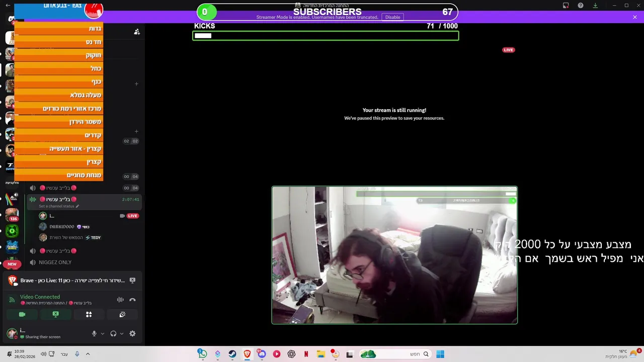
Task: Open File Explorer folder in taskbar
Action: pyautogui.click(x=320, y=354)
